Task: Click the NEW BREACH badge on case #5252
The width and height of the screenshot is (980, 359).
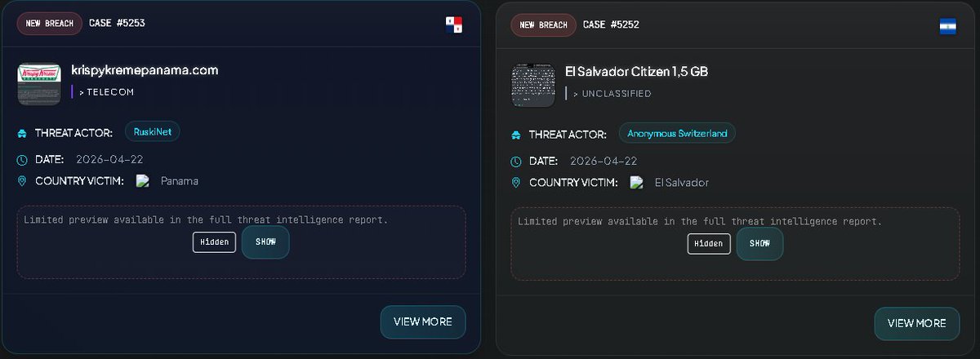Action: click(544, 24)
